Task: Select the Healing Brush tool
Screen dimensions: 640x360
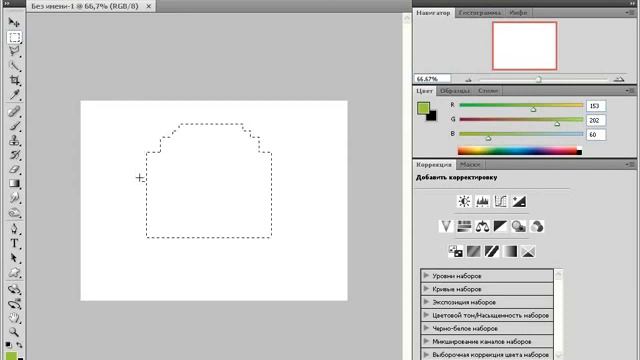Action: click(14, 111)
